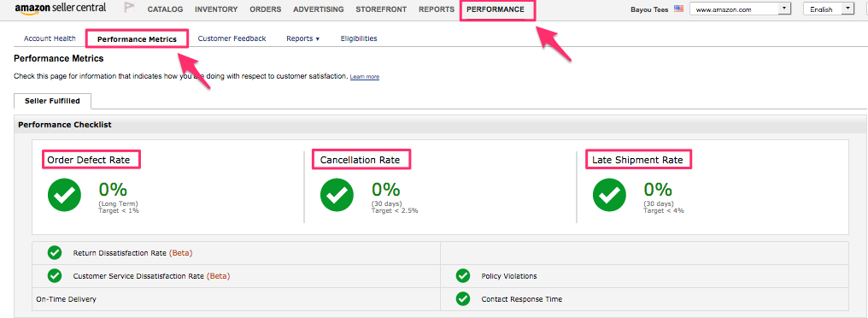Click the Order Defect Rate green checkmark

(x=64, y=195)
